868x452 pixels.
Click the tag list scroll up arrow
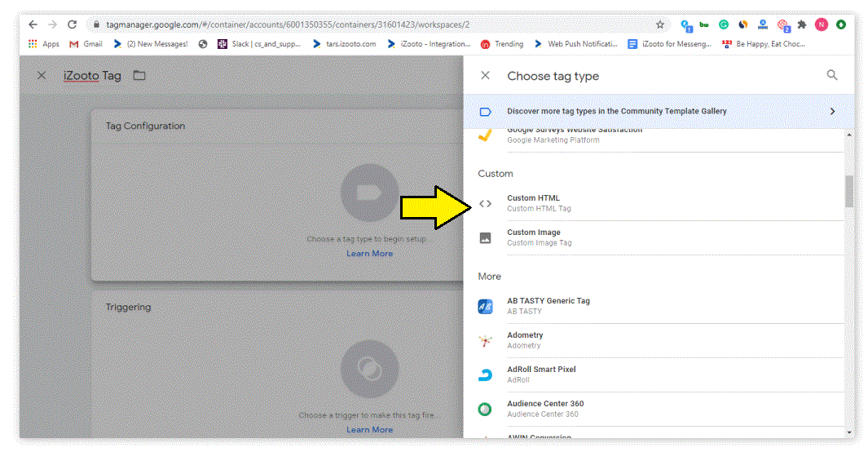(x=849, y=135)
